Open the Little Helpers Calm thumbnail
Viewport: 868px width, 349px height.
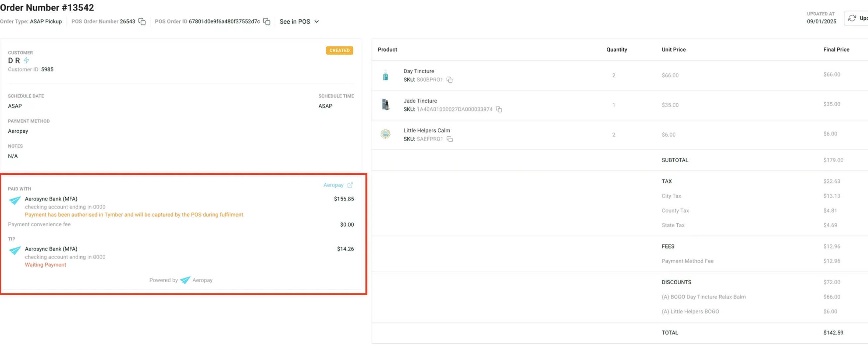(x=386, y=134)
